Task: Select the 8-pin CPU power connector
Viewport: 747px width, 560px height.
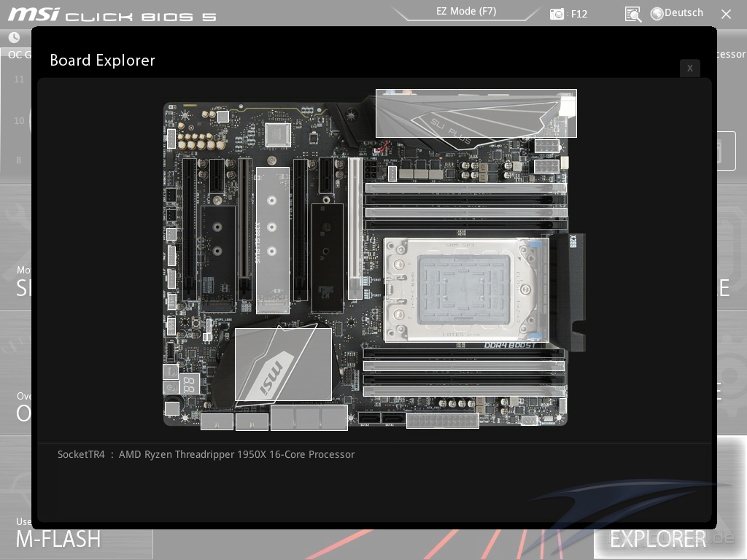Action: (546, 147)
